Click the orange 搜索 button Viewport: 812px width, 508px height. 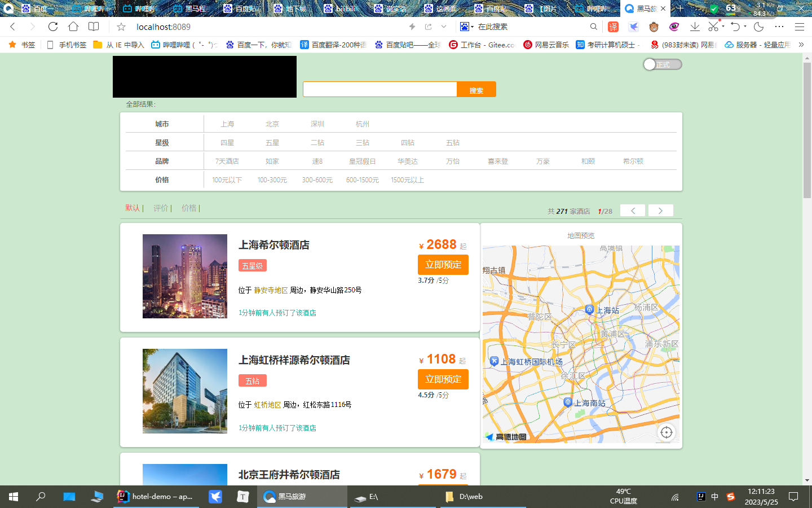[x=476, y=90]
